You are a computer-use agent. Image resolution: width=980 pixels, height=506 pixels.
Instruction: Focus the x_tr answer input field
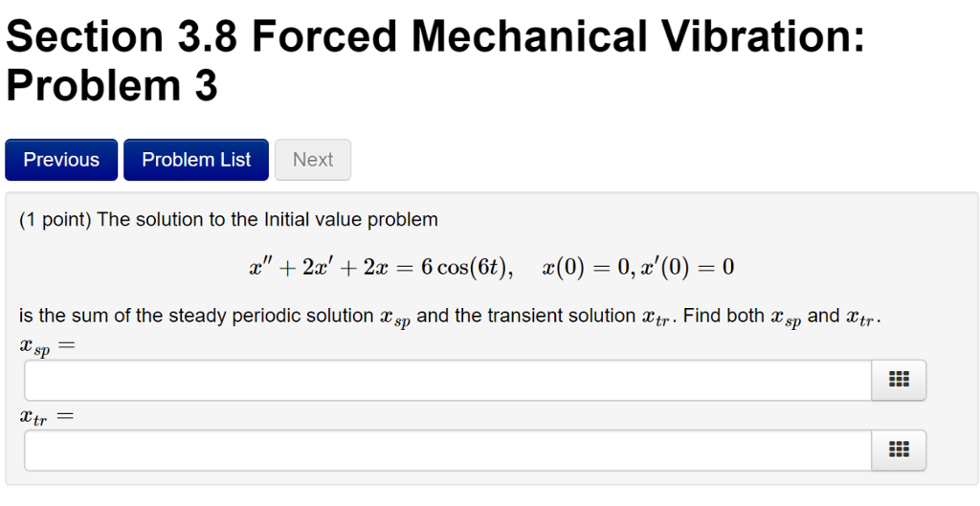pos(448,450)
